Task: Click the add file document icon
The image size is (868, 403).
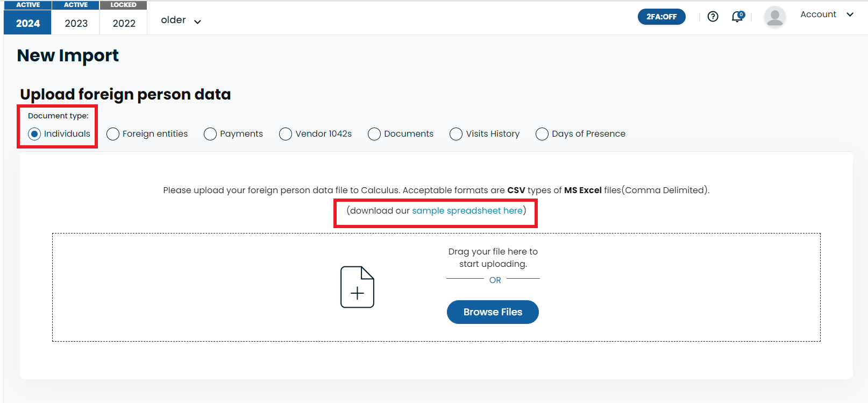Action: 357,287
